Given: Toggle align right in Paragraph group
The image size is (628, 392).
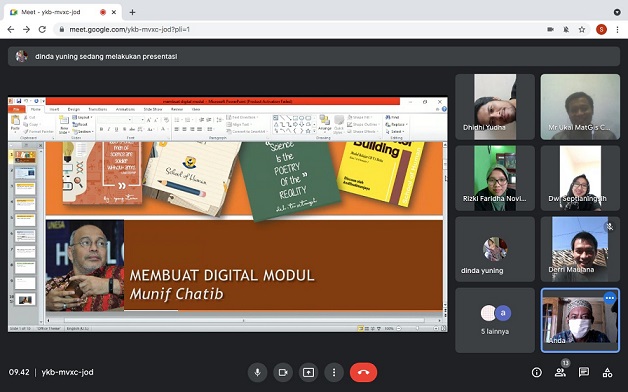Looking at the screenshot, I should [x=192, y=129].
